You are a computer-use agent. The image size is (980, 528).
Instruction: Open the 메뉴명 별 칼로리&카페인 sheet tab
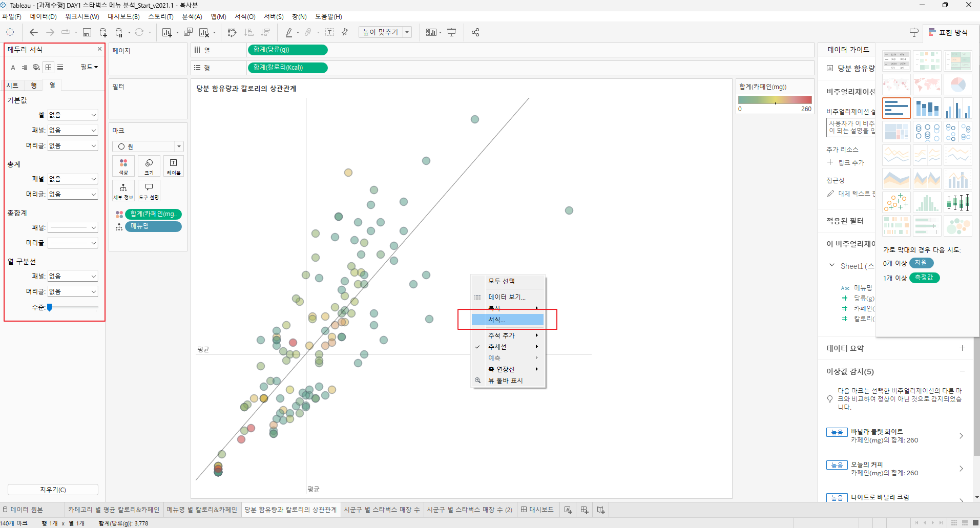tap(202, 510)
